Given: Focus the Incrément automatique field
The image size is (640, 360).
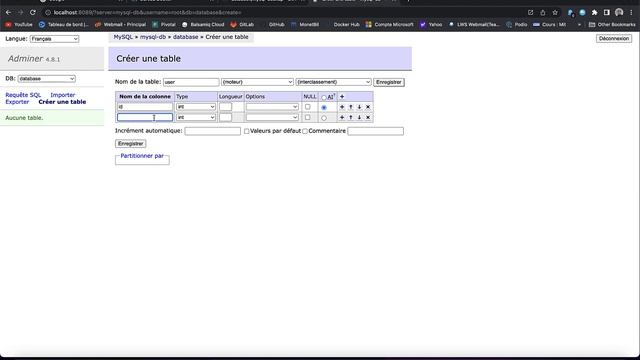Looking at the screenshot, I should tap(213, 131).
